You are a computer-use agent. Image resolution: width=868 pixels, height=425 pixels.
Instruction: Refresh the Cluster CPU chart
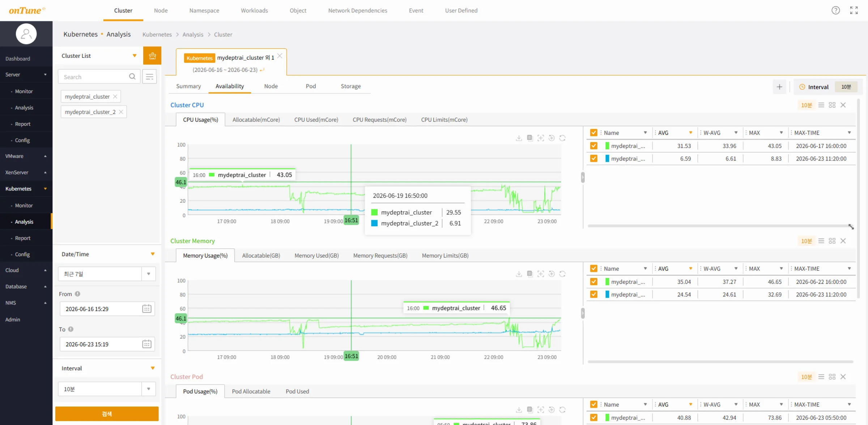[562, 138]
